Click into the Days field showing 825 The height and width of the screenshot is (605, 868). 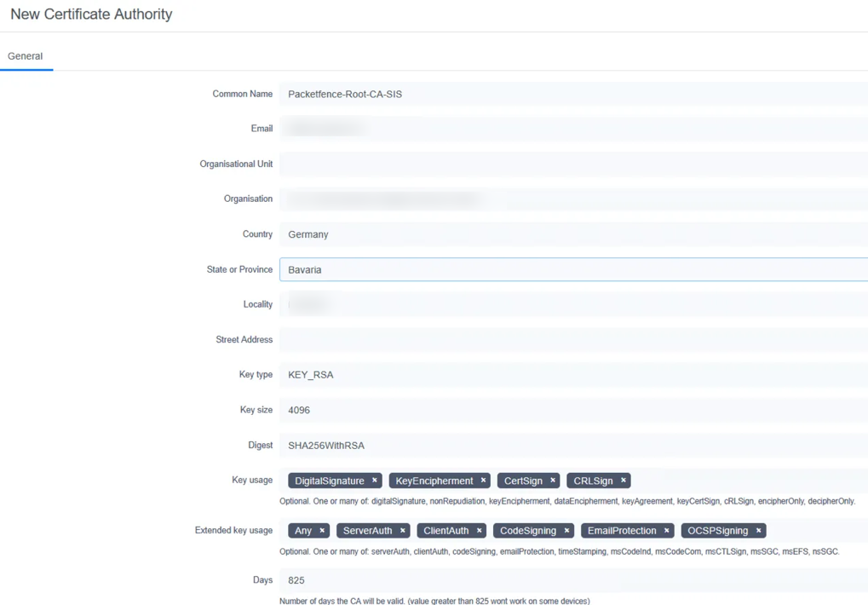pos(511,579)
